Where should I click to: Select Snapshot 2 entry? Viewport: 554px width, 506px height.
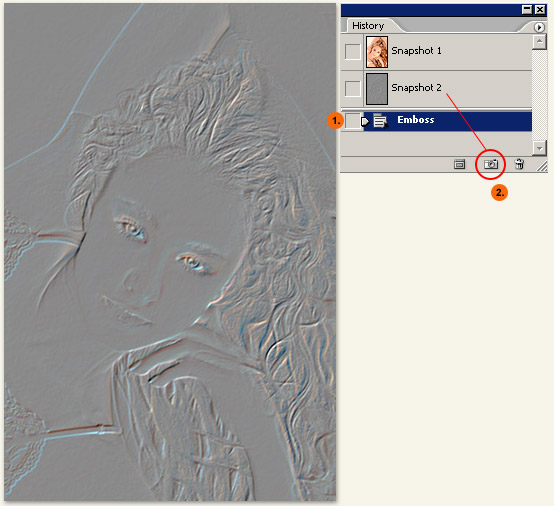(447, 89)
